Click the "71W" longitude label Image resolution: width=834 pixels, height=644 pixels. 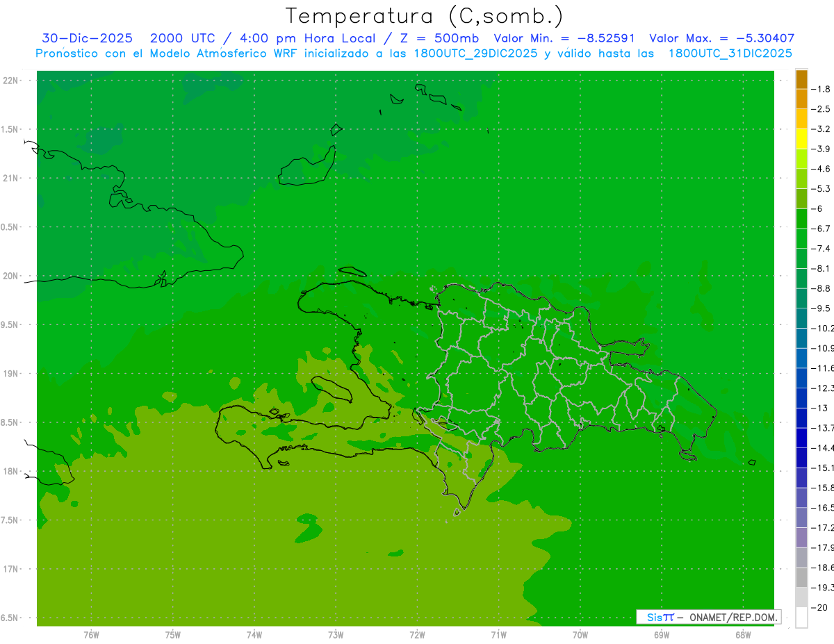point(498,635)
